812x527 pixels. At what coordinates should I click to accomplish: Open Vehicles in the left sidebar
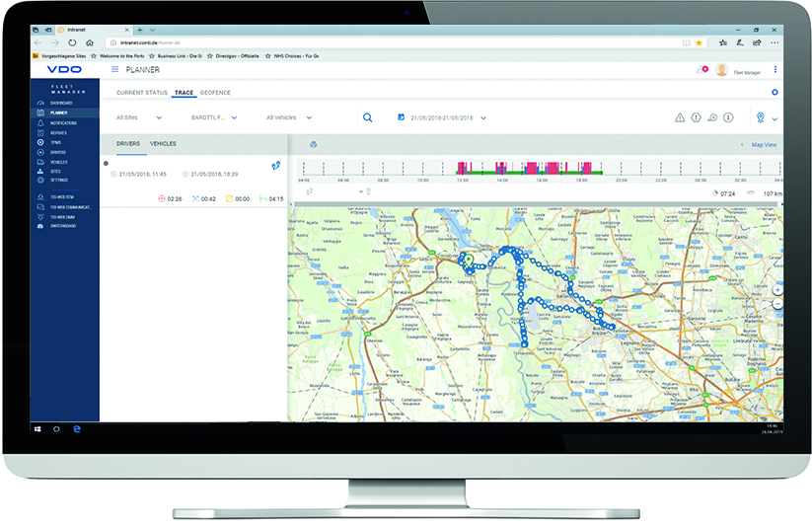click(x=58, y=162)
